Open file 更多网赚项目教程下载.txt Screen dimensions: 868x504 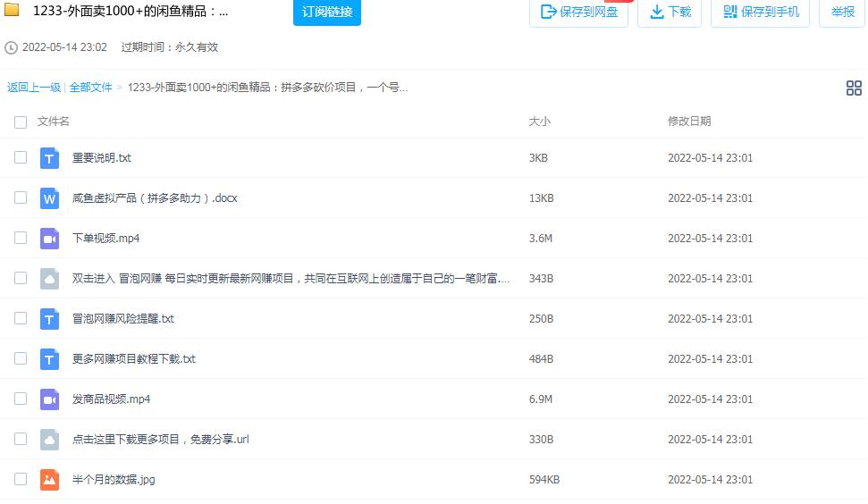134,359
